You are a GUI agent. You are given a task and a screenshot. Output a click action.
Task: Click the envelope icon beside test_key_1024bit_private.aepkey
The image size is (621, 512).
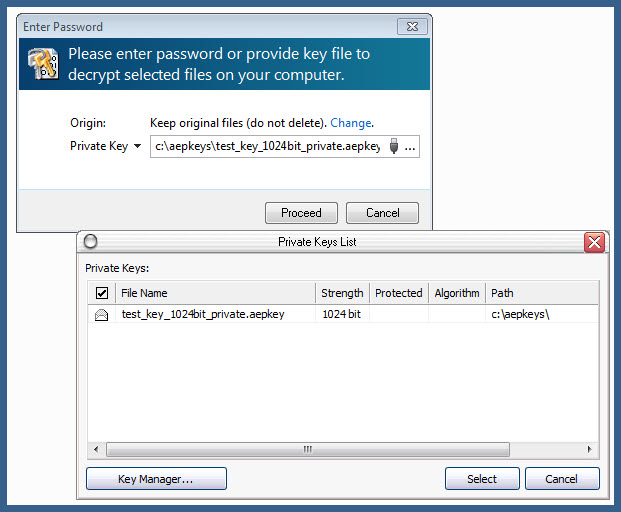101,314
